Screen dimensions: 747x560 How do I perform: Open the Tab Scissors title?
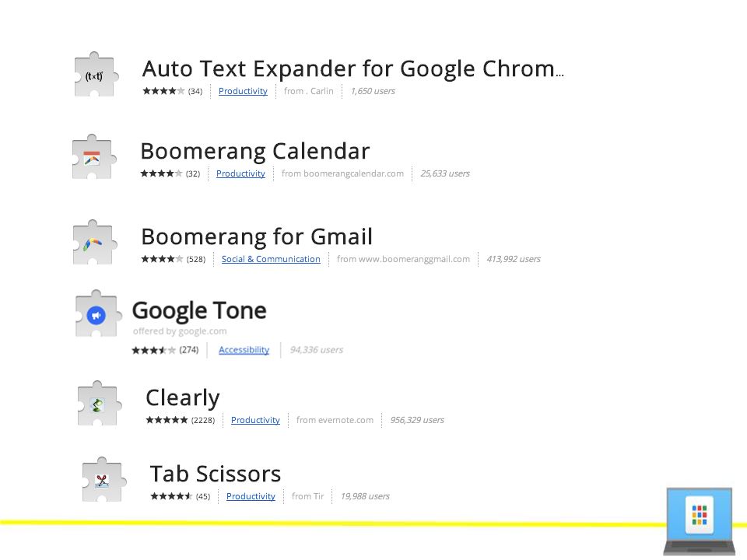pos(216,474)
